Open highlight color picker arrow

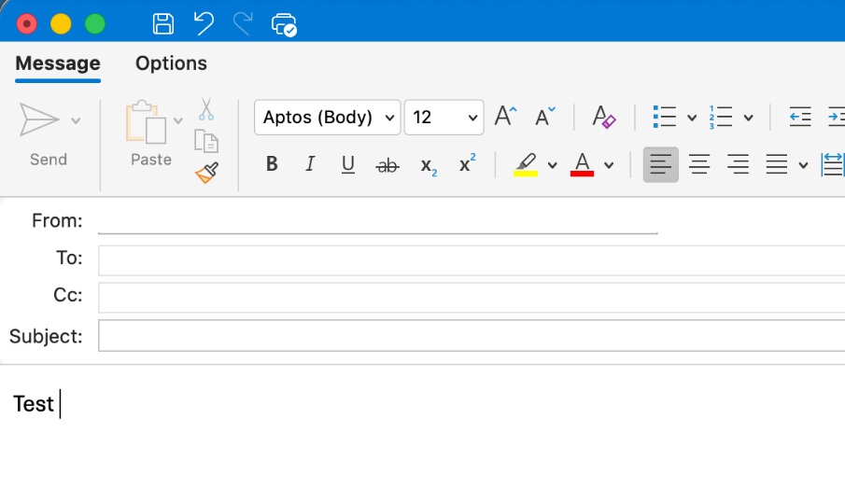pyautogui.click(x=553, y=165)
